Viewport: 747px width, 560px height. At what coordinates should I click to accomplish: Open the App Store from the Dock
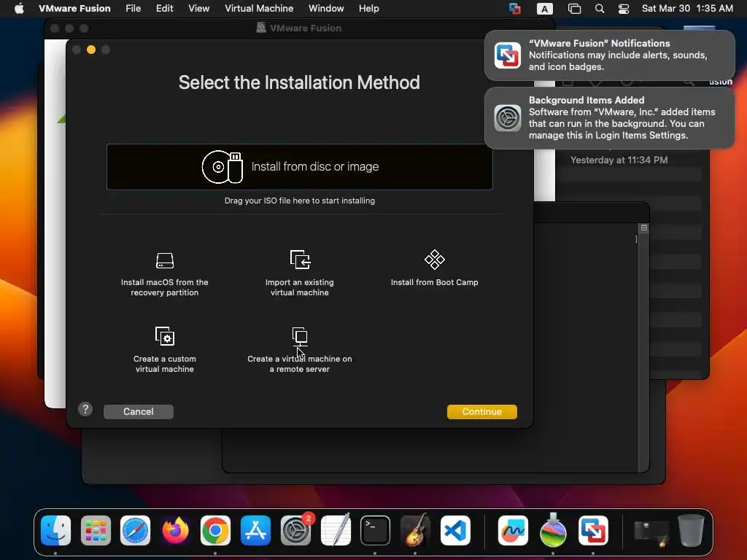tap(255, 530)
